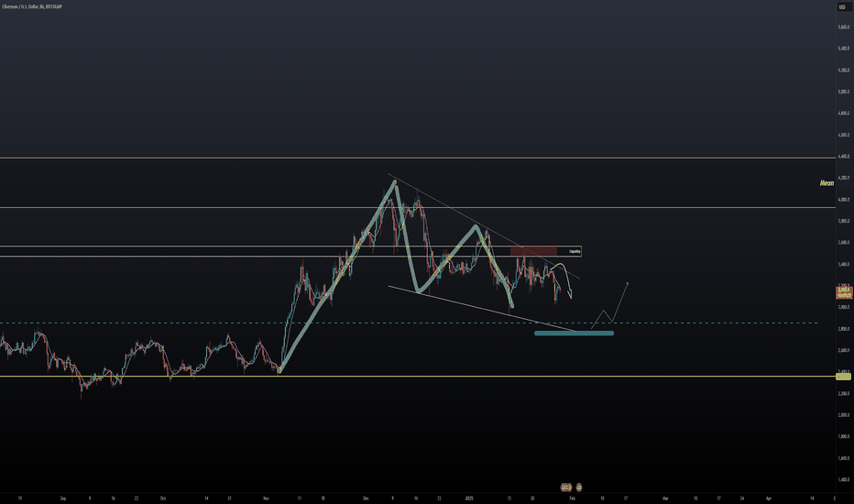Select the yellow horizontal support line
Image resolution: width=854 pixels, height=504 pixels.
click(417, 377)
